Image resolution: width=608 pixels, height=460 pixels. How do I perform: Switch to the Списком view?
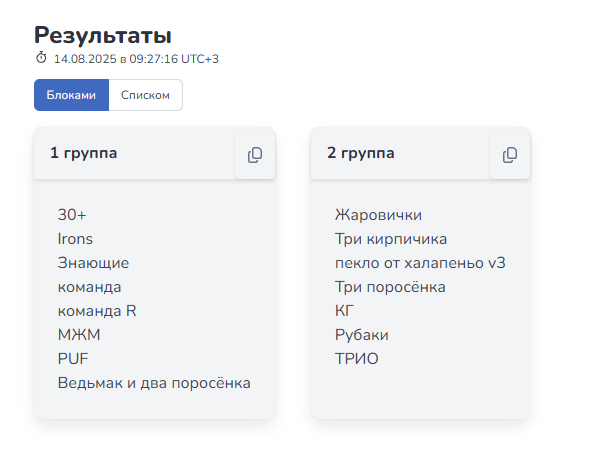(x=145, y=95)
